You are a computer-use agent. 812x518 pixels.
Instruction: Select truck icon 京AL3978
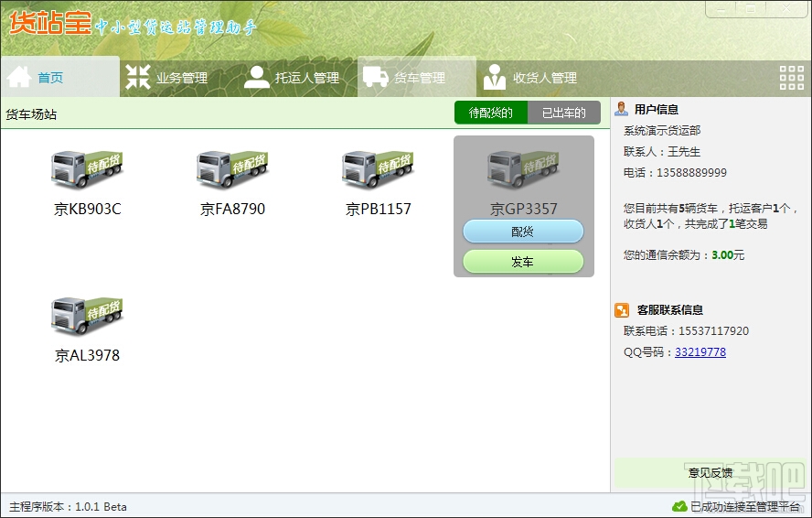pyautogui.click(x=87, y=315)
